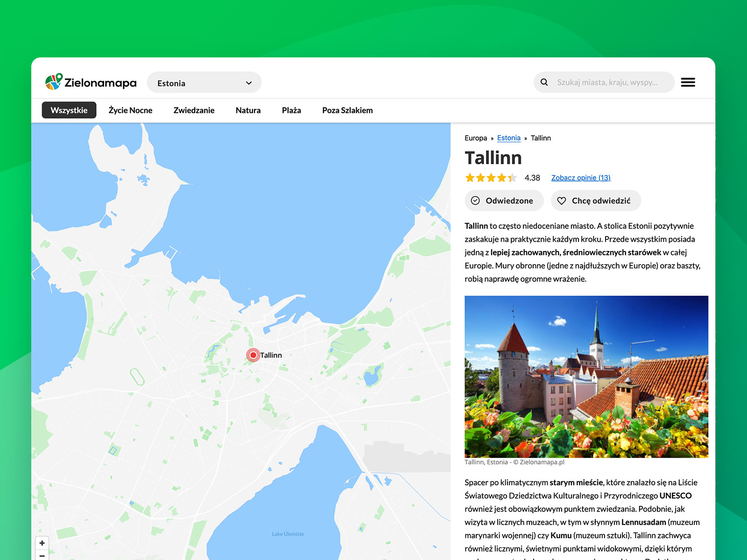
Task: Select the Wszystkie tab
Action: pyautogui.click(x=69, y=110)
